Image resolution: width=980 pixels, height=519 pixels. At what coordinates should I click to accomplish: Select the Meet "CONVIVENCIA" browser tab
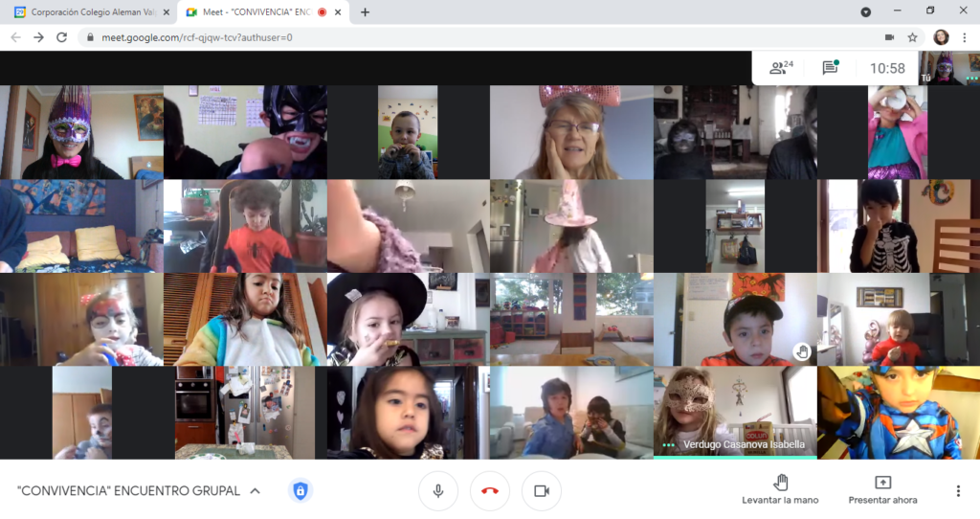click(258, 12)
